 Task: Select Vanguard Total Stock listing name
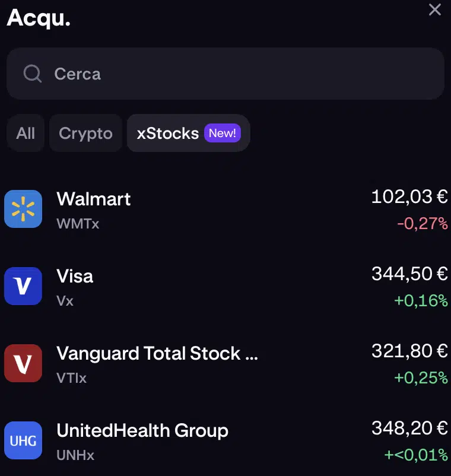click(x=157, y=353)
